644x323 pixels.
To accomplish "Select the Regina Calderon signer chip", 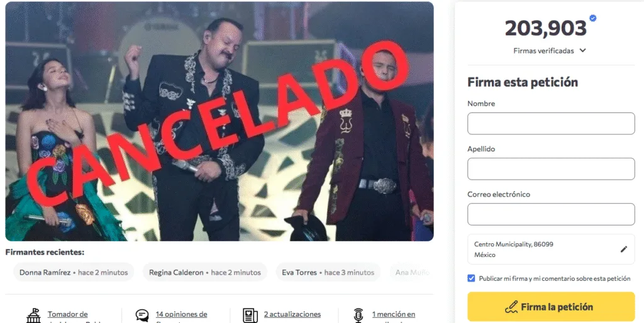I will point(205,272).
